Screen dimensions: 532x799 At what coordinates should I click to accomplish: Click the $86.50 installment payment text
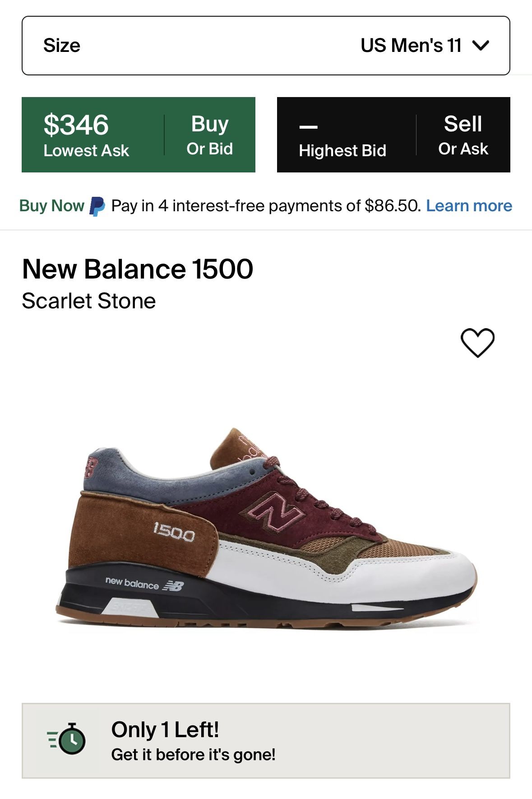[389, 205]
